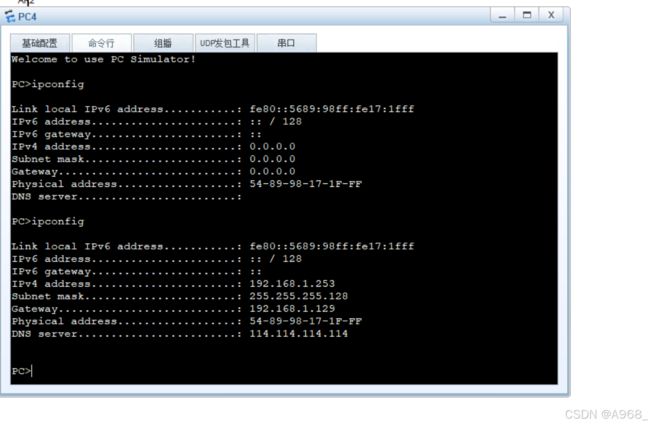Viewport: 650px width, 425px height.
Task: Close the PC4 window
Action: (x=551, y=15)
